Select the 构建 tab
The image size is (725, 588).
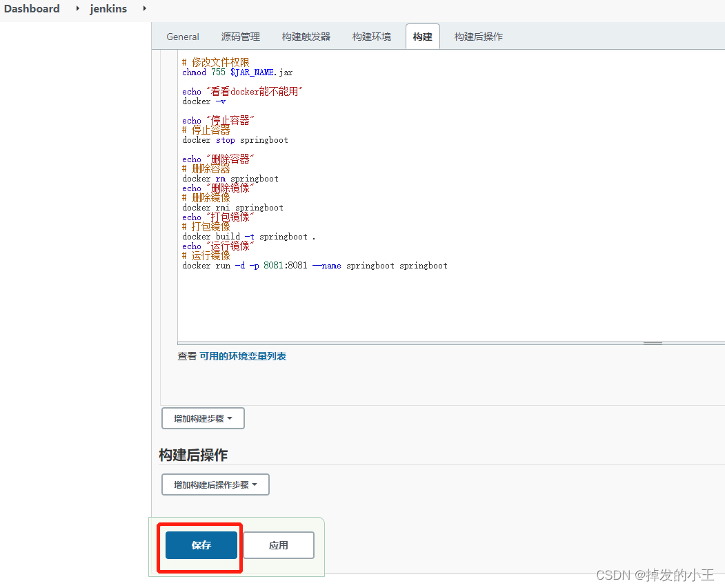(x=422, y=36)
